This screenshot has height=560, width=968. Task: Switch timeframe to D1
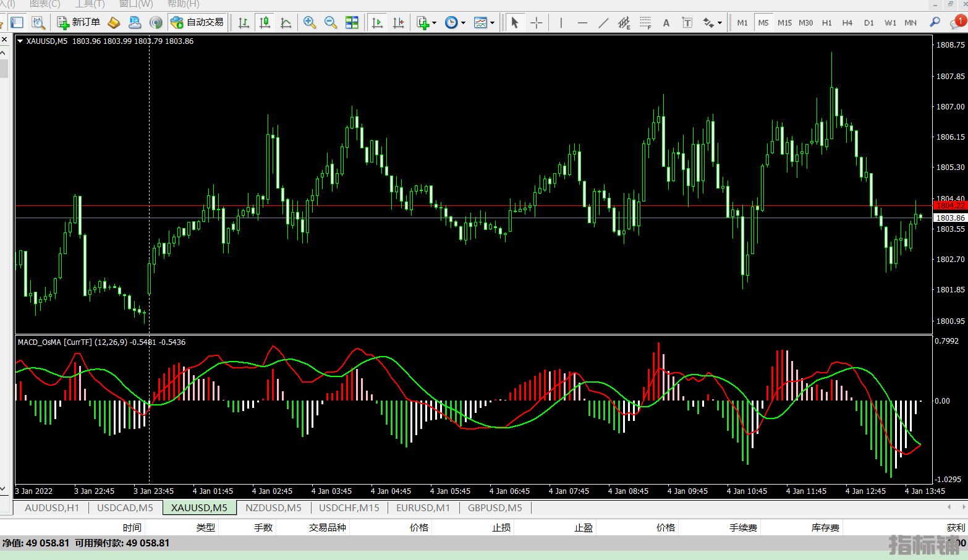[868, 23]
